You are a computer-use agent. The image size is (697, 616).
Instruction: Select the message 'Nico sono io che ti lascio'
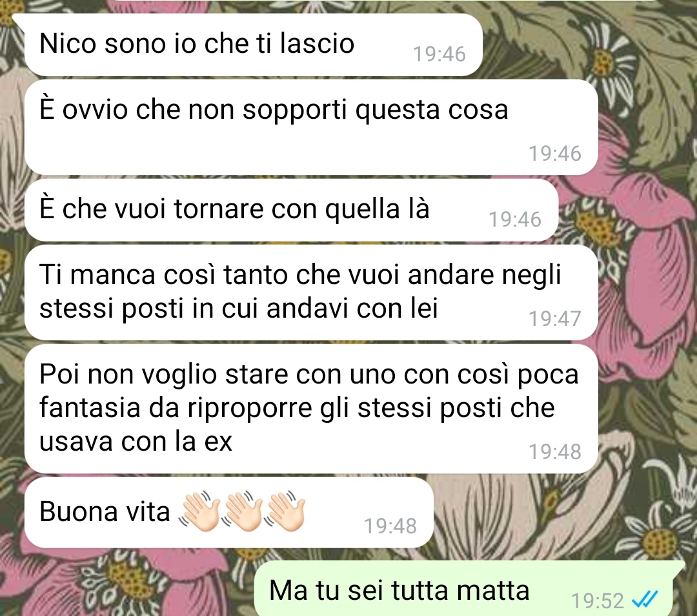254,45
